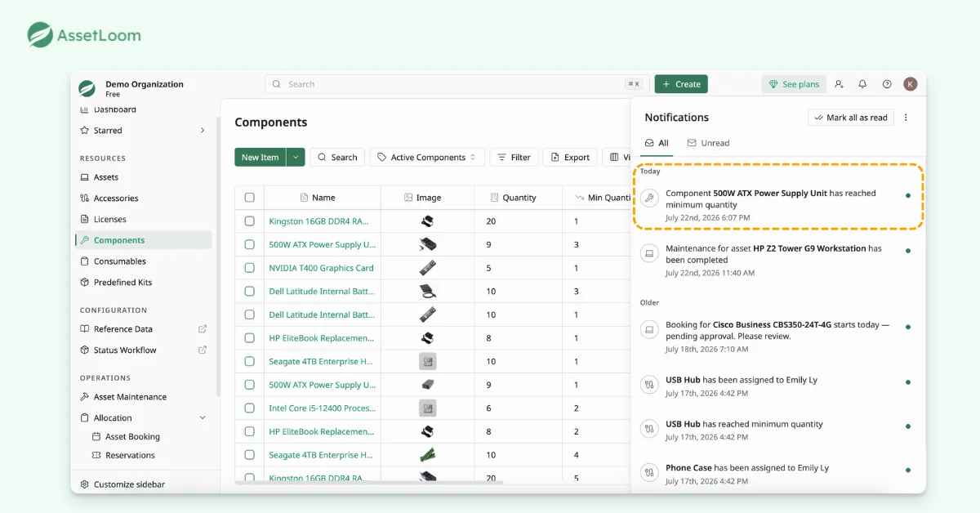
Task: Open the help question mark icon
Action: pyautogui.click(x=887, y=84)
